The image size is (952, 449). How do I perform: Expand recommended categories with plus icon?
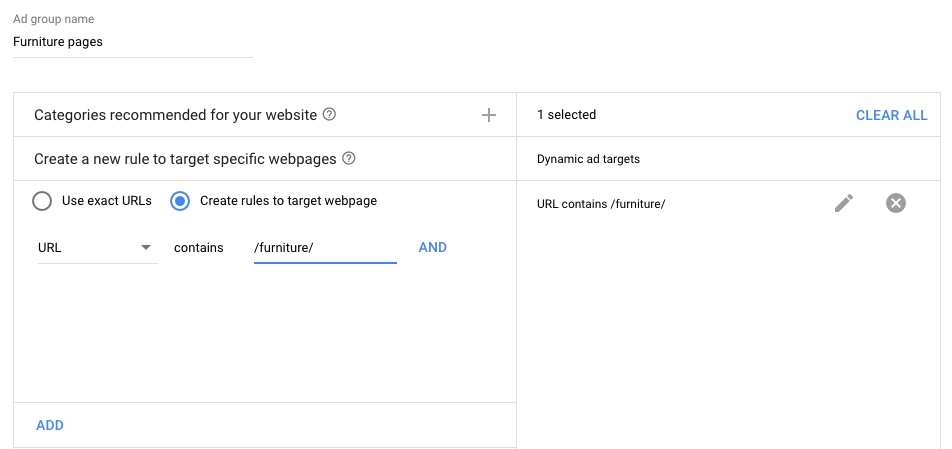pos(489,115)
